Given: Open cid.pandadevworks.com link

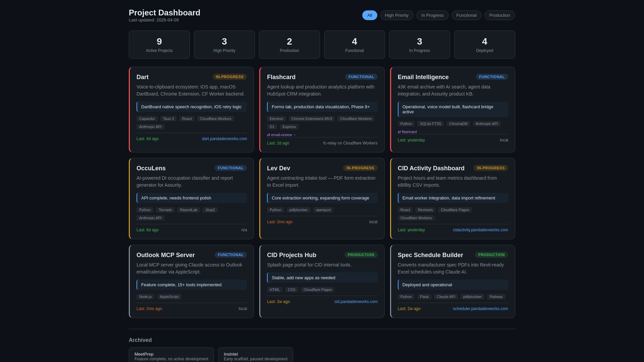Looking at the screenshot, I should pyautogui.click(x=356, y=302).
